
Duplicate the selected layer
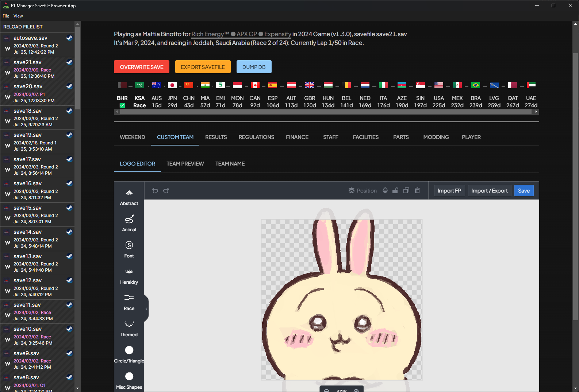tap(406, 190)
